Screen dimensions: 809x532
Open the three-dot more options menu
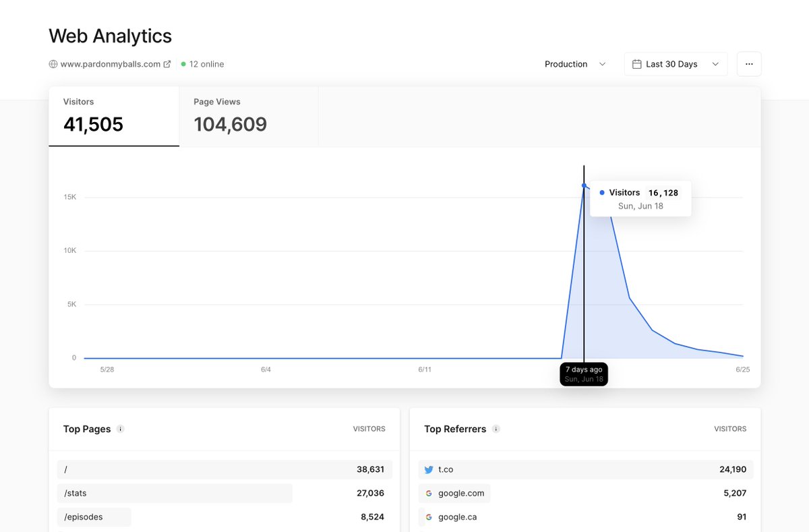[x=749, y=64]
